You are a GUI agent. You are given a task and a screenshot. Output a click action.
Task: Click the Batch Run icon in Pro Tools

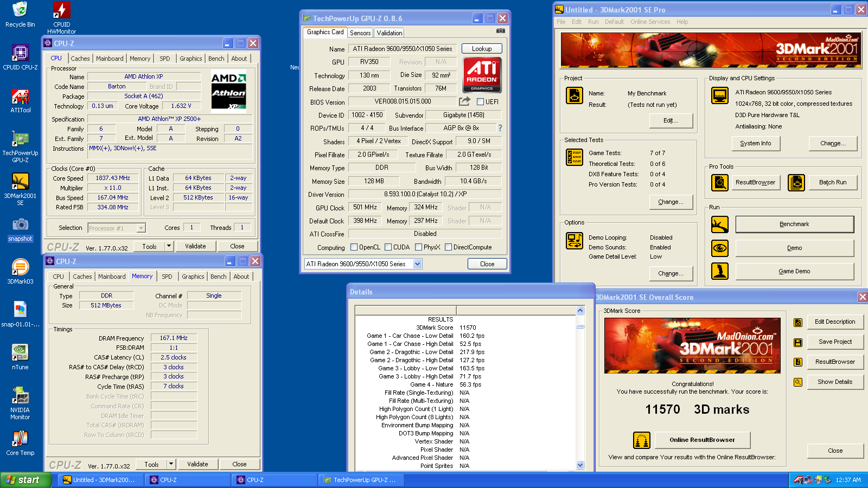coord(796,183)
